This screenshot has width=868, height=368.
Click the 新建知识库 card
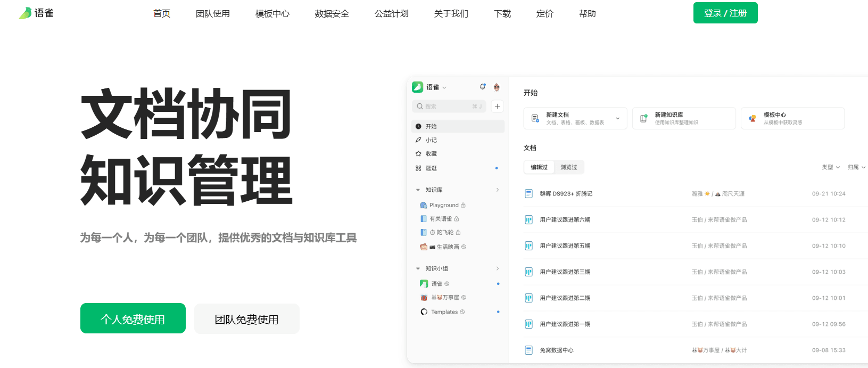[684, 118]
